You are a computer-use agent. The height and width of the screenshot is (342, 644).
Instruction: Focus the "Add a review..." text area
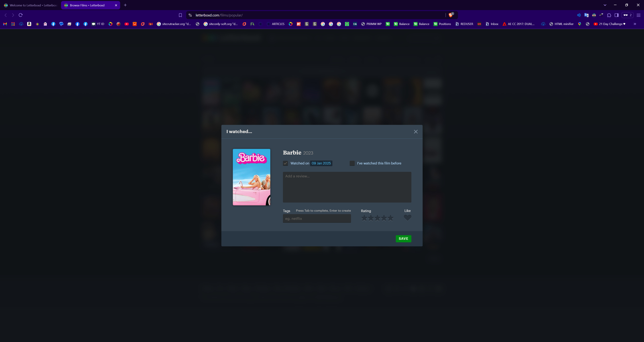(x=347, y=187)
